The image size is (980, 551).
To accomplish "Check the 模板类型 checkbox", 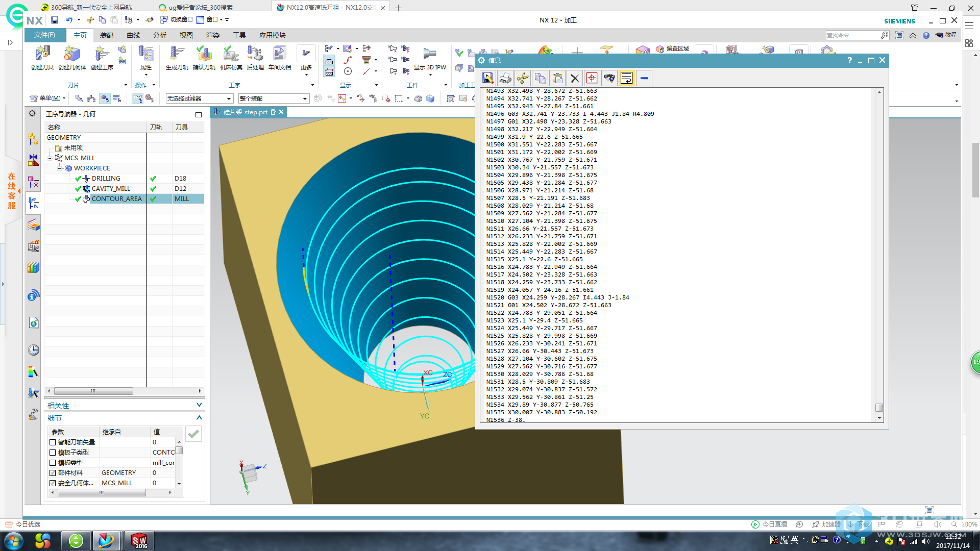I will tap(53, 463).
